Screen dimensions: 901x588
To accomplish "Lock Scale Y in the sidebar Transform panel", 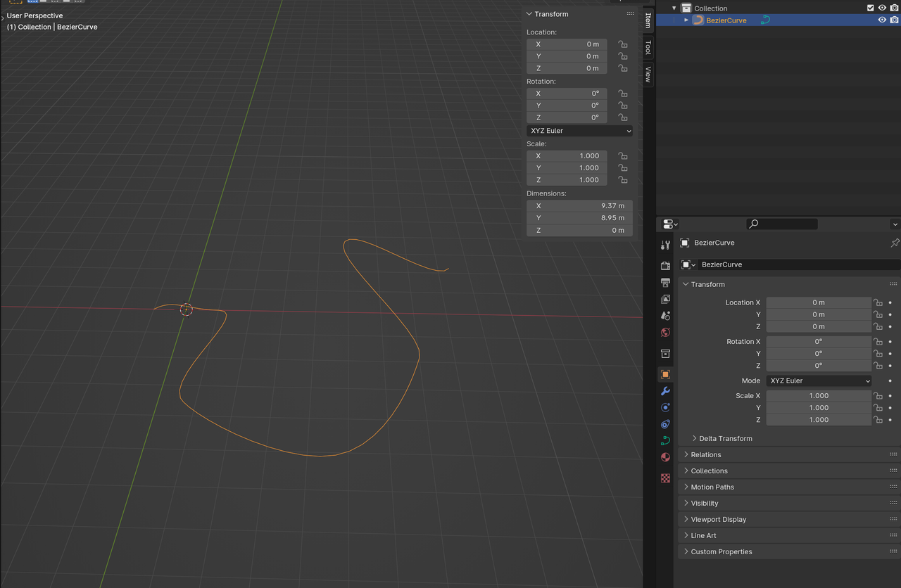I will (x=622, y=168).
